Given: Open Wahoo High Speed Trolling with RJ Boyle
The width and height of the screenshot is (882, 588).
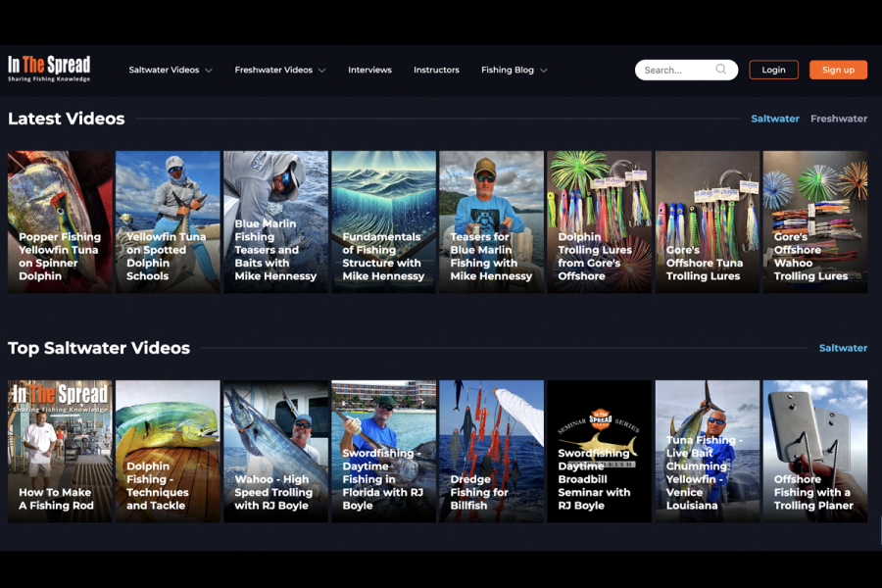Looking at the screenshot, I should (x=275, y=450).
